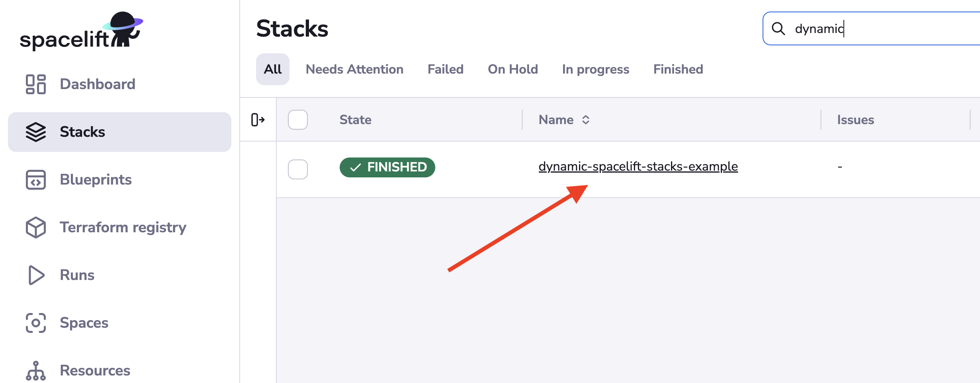Click the magnifier search icon
Viewport: 980px width, 383px height.
(778, 29)
